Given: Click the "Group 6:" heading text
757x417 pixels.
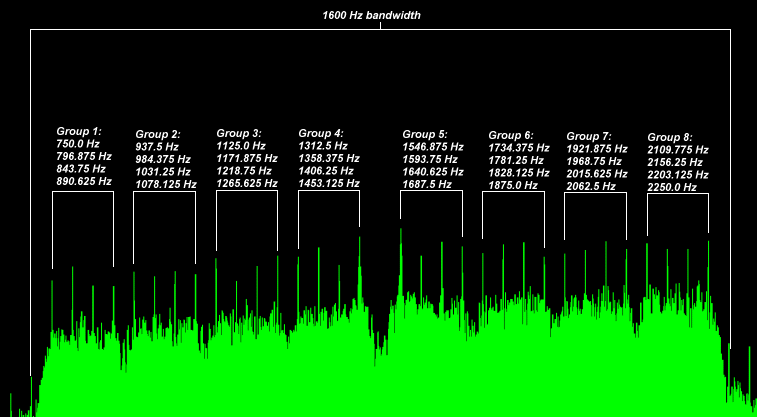Looking at the screenshot, I should pos(511,135).
